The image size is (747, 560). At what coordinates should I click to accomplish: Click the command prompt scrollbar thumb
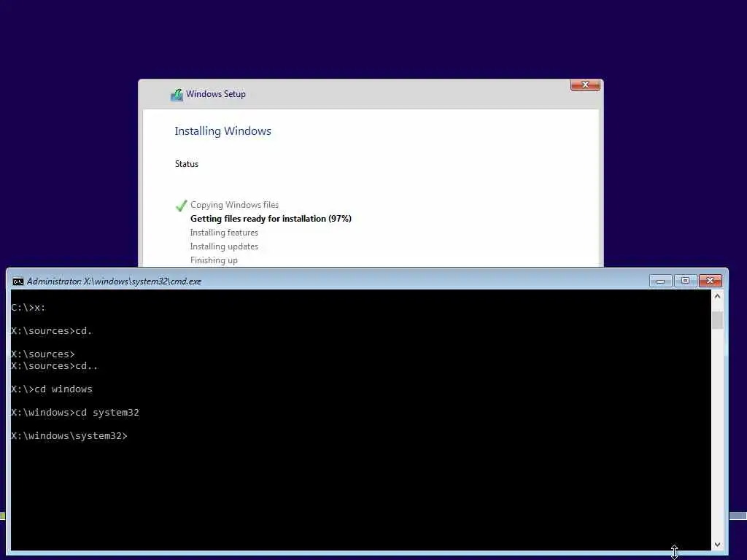coord(718,320)
